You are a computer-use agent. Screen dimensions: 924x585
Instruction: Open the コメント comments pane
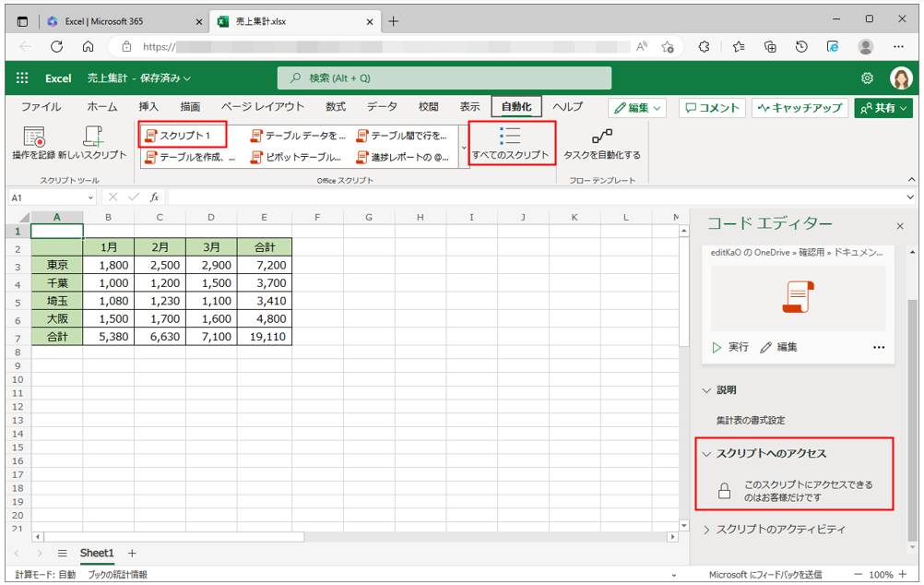[713, 108]
